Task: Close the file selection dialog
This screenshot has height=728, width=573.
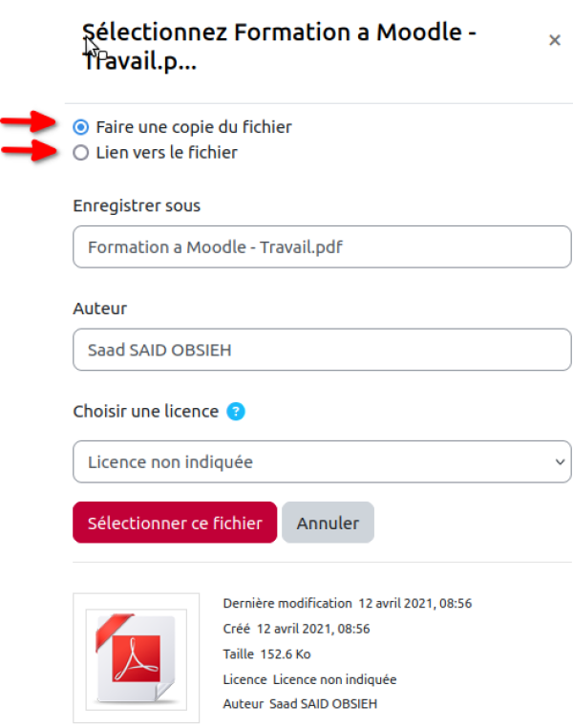Action: coord(555,40)
